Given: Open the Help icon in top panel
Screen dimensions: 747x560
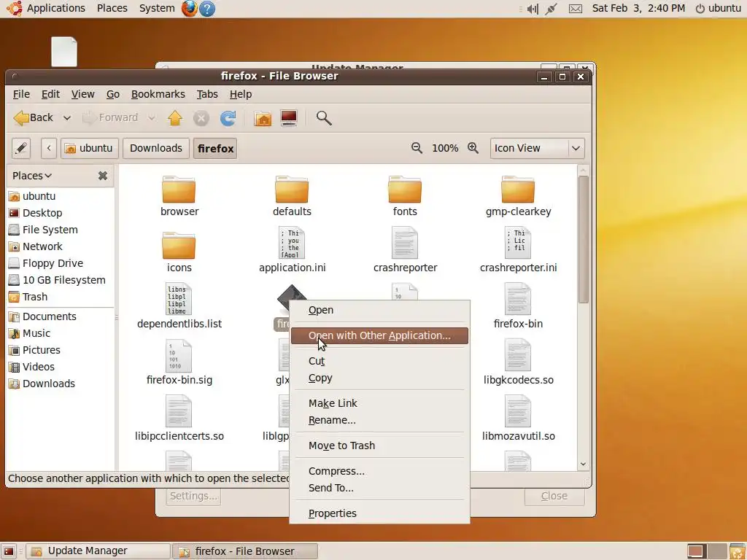Looking at the screenshot, I should point(206,8).
